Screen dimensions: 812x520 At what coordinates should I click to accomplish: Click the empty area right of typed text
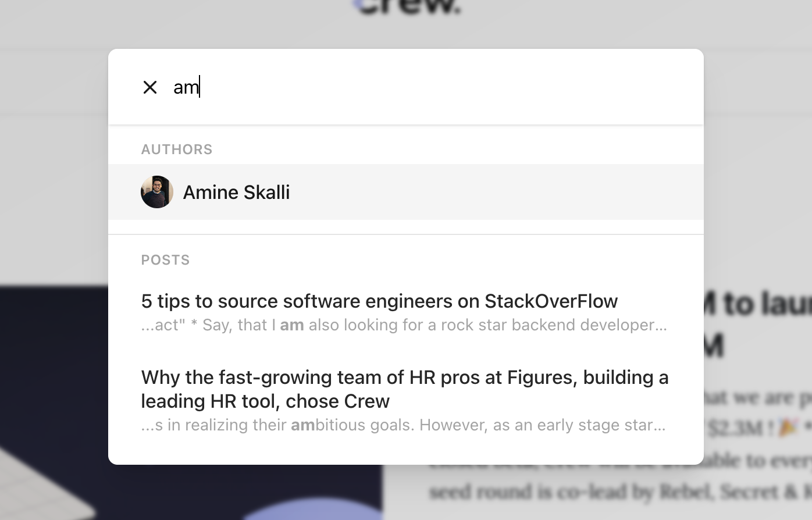point(436,87)
